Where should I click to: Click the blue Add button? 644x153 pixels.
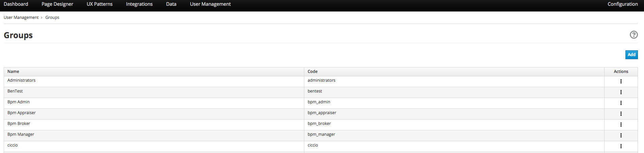tap(632, 55)
